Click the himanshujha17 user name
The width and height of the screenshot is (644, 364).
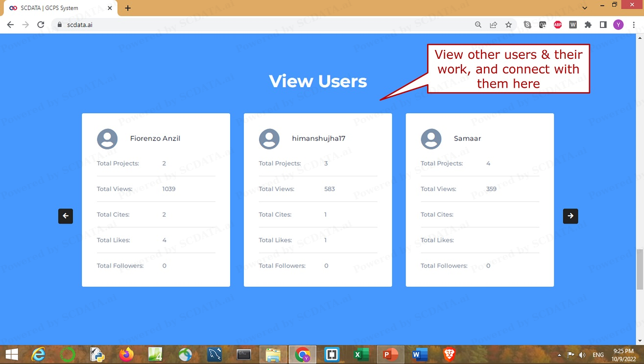tap(318, 139)
